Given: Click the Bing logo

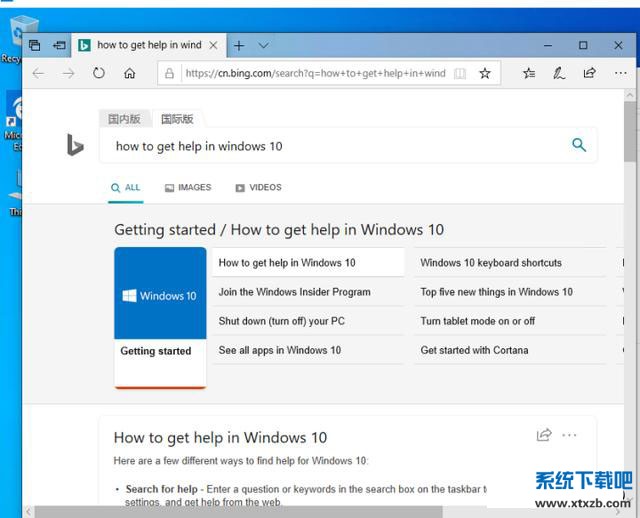Looking at the screenshot, I should 75,146.
